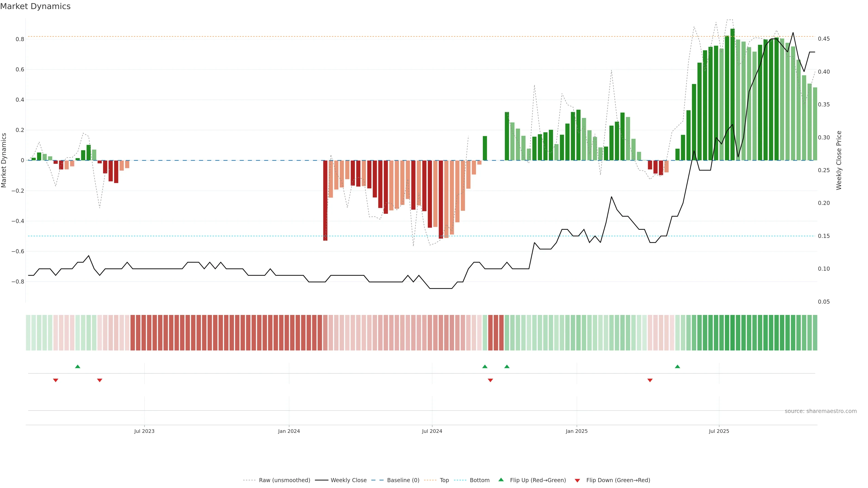Viewport: 868px width, 488px height.
Task: Click the Jul 2023 axis label
Action: pyautogui.click(x=144, y=431)
